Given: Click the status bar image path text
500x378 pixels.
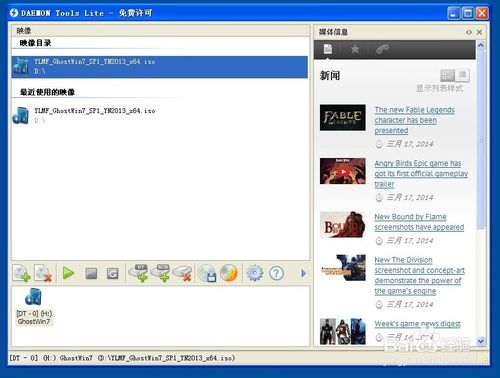Looking at the screenshot, I should tap(122, 358).
